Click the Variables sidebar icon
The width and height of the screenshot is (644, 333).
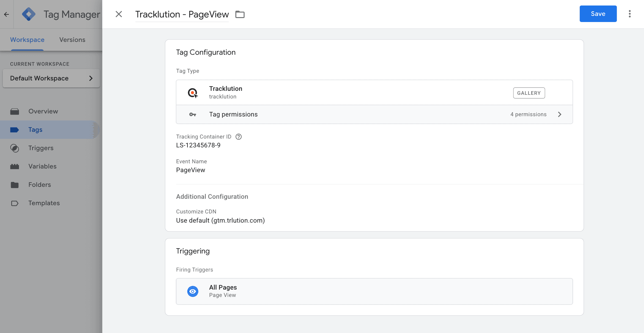coord(14,166)
